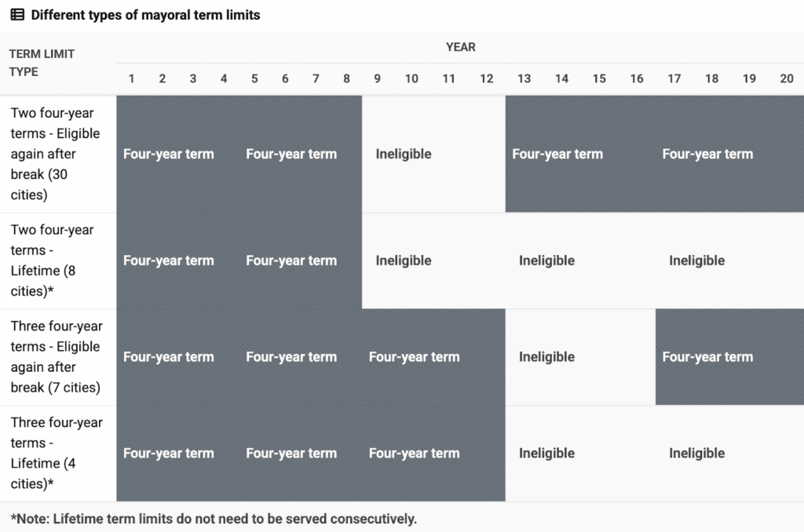Click the last Ineligible cell in the 8 cities row
Screen dimensions: 804x532
pyautogui.click(x=696, y=261)
